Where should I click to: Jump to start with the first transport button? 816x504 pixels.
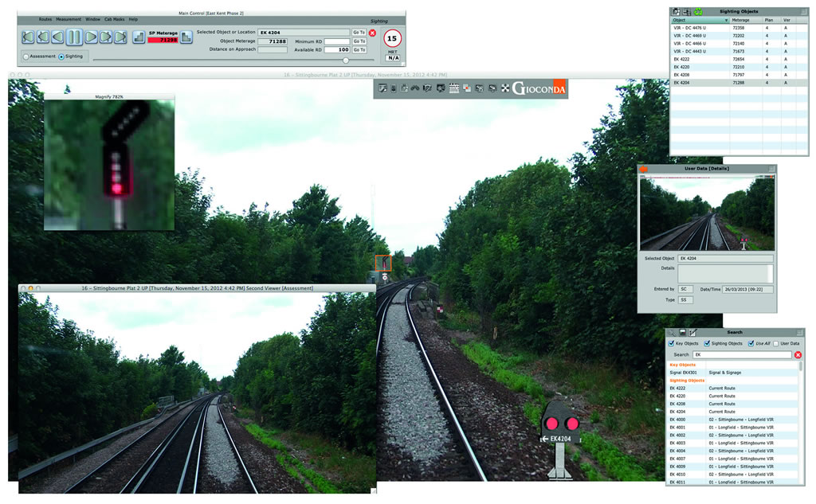pos(28,37)
